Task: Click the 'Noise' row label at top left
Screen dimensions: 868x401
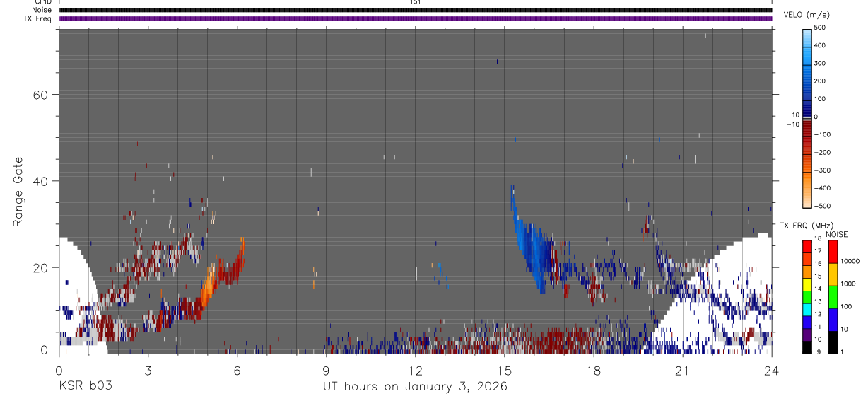Action: 41,10
